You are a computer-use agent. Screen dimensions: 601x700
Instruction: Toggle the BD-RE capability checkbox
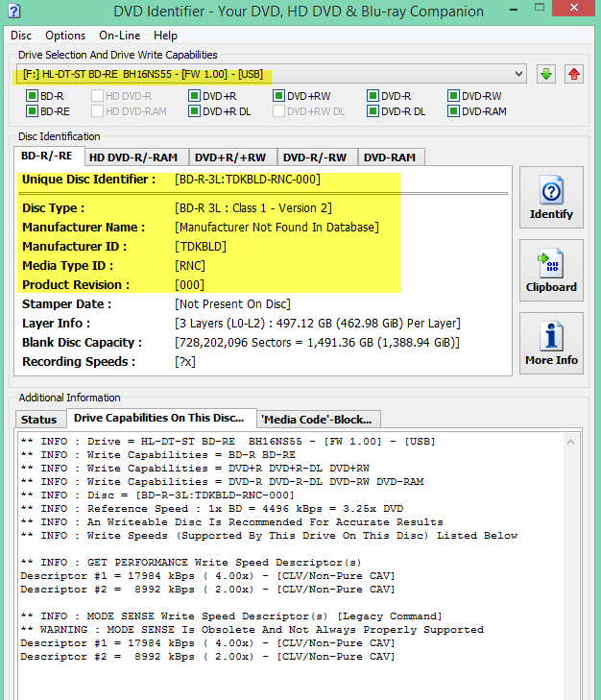tap(32, 111)
